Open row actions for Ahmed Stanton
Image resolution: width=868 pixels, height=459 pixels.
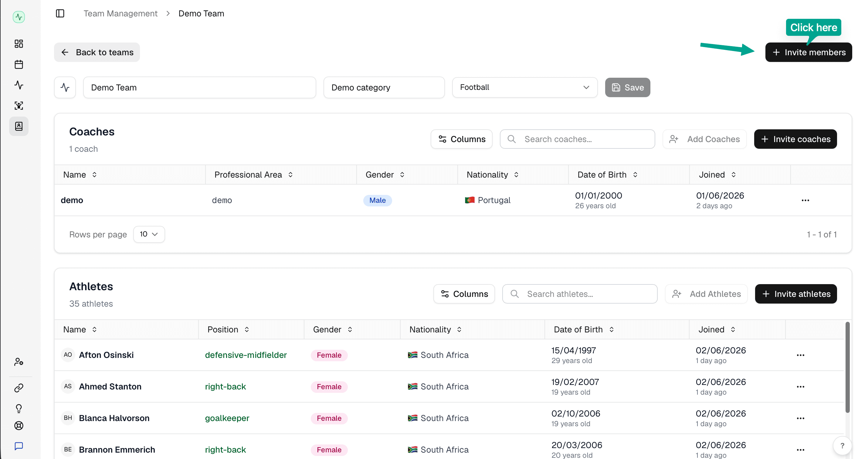pos(801,387)
